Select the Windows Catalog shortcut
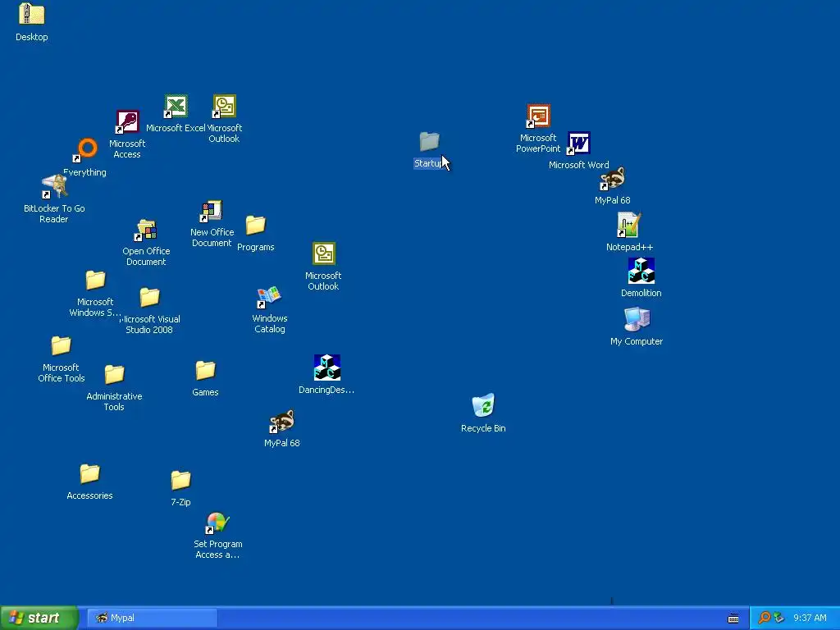The height and width of the screenshot is (630, 840). click(x=269, y=297)
